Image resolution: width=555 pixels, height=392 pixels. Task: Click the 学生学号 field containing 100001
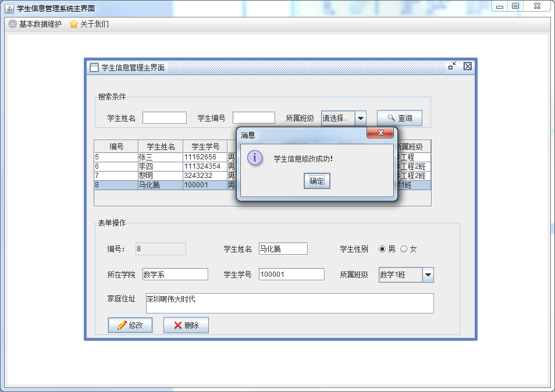[291, 274]
